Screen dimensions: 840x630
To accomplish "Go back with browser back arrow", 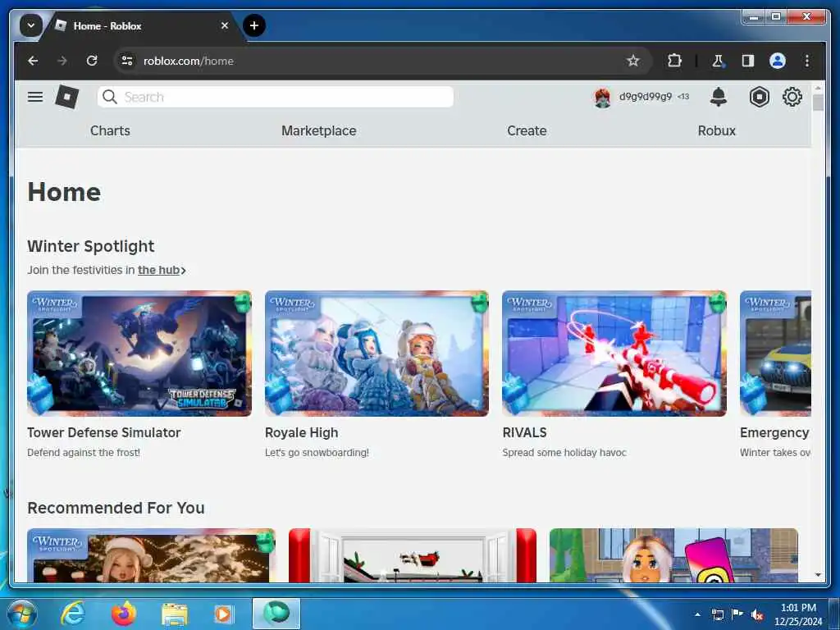I will coord(33,61).
